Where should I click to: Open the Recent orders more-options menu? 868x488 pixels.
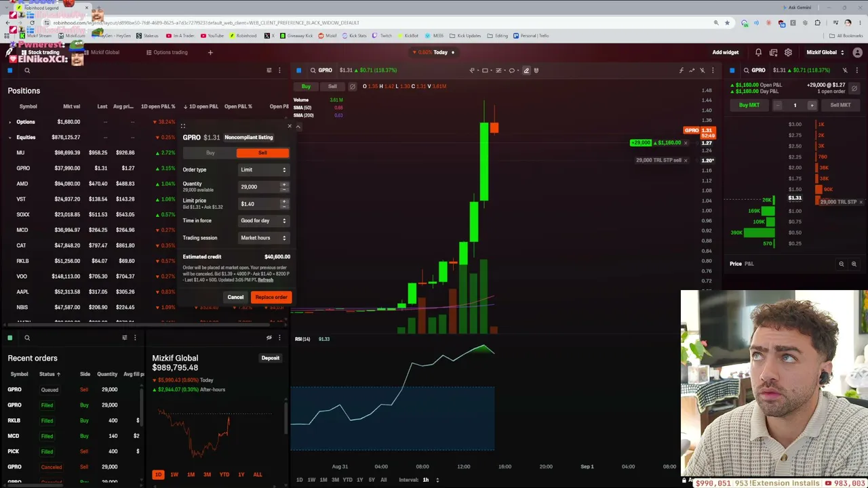(135, 338)
